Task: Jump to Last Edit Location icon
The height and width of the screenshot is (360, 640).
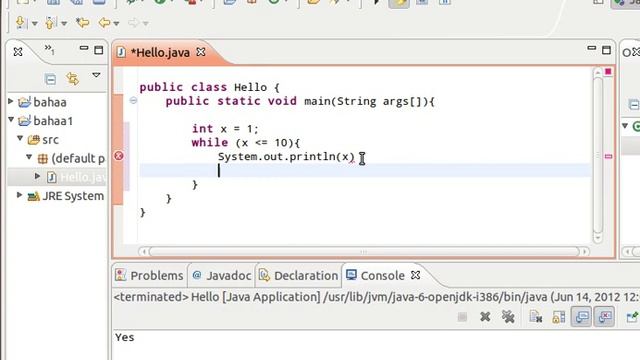Action: [x=83, y=22]
